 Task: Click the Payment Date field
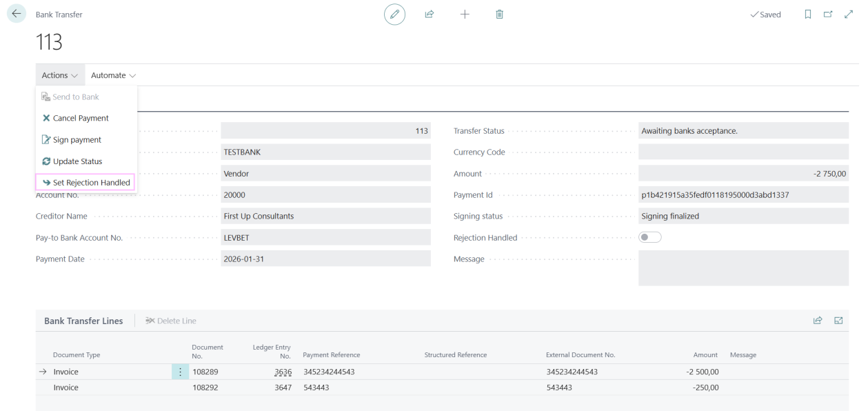(x=325, y=259)
